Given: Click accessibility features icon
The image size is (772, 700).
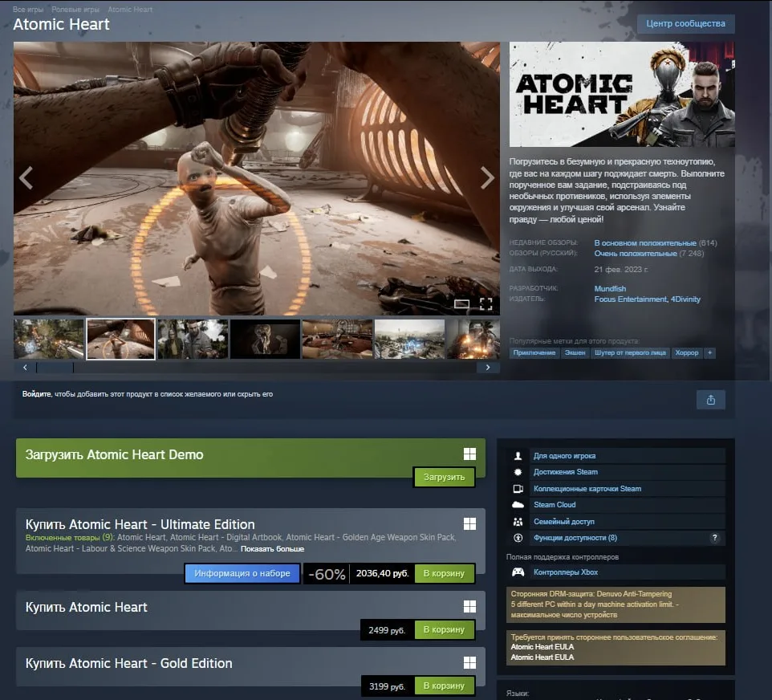Looking at the screenshot, I should [x=518, y=538].
